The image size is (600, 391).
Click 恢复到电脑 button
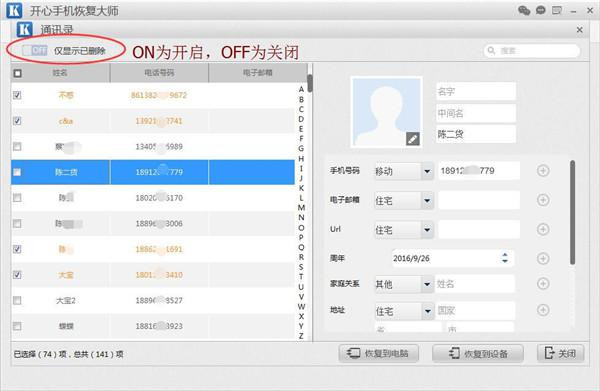(x=378, y=354)
